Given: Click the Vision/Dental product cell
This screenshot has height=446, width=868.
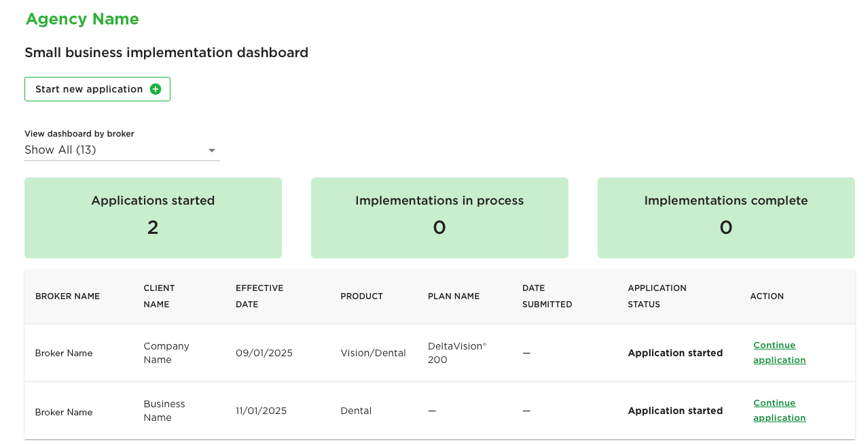Looking at the screenshot, I should [373, 353].
